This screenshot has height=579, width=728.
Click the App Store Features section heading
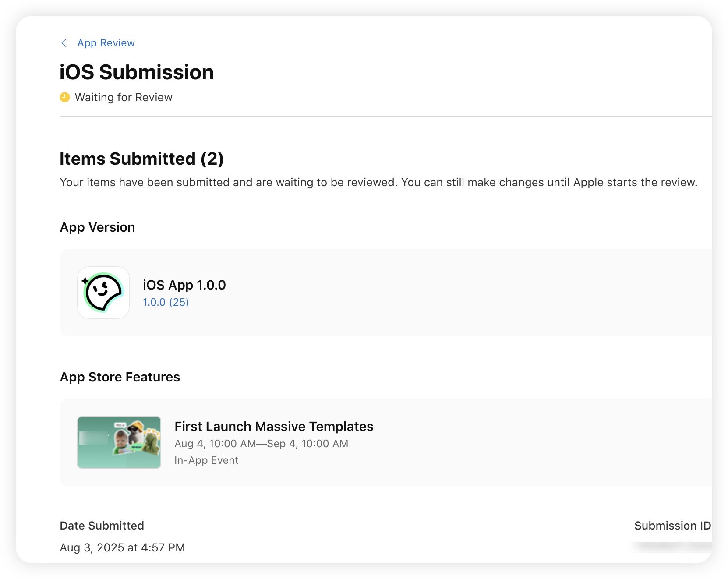click(120, 377)
